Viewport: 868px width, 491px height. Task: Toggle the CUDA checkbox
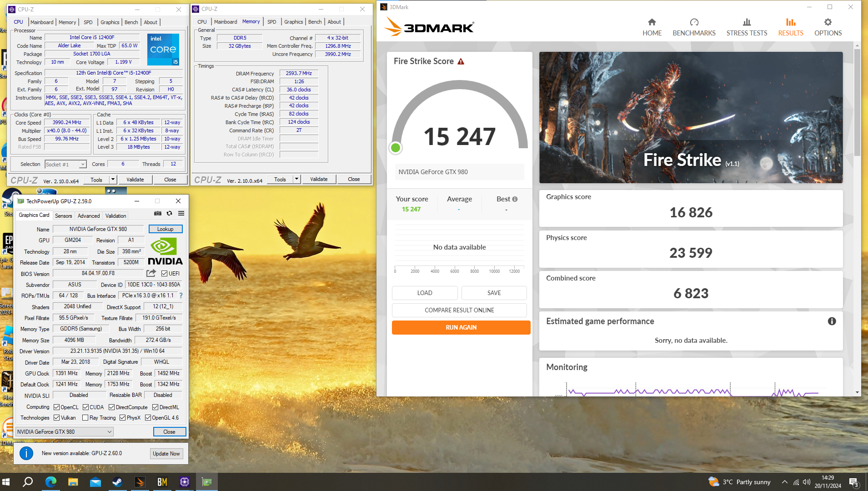coord(85,407)
